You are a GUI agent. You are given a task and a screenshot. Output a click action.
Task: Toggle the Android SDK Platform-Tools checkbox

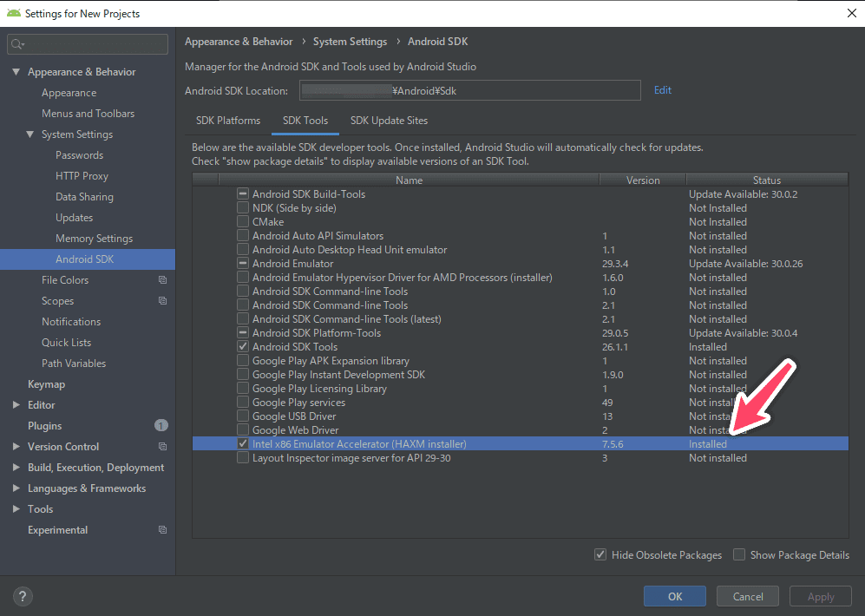(243, 333)
